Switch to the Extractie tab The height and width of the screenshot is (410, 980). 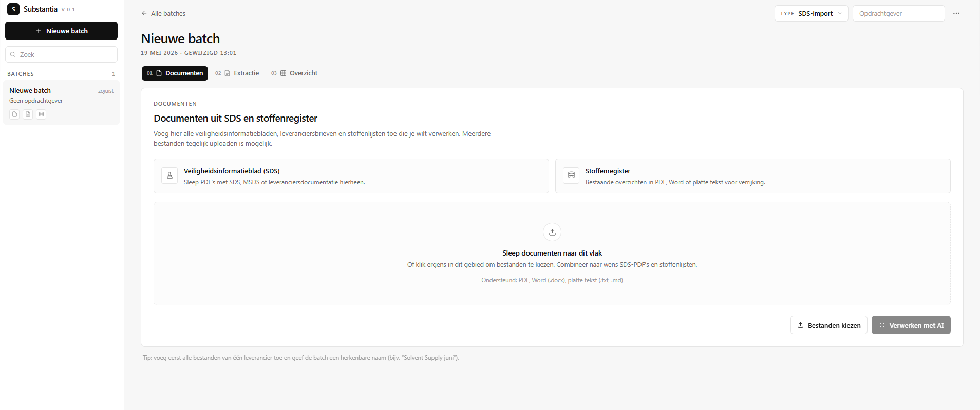tap(237, 73)
